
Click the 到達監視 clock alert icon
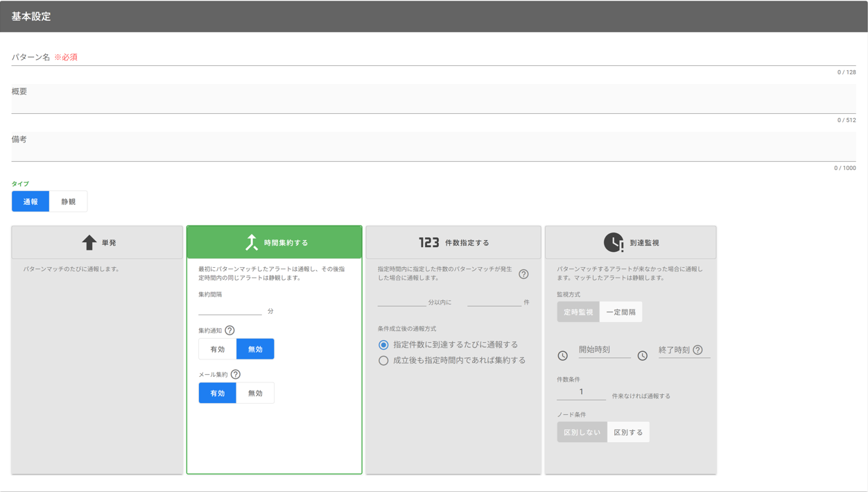pyautogui.click(x=613, y=243)
